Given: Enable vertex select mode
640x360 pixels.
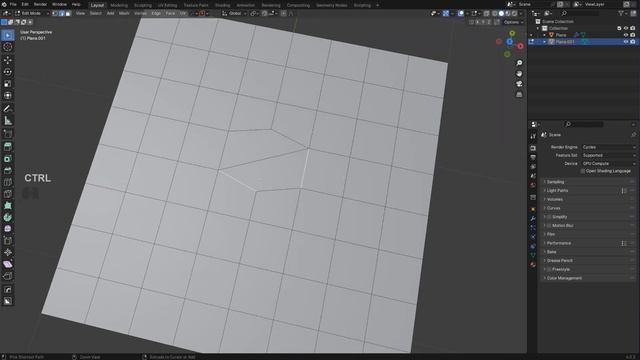Looking at the screenshot, I should tap(55, 13).
